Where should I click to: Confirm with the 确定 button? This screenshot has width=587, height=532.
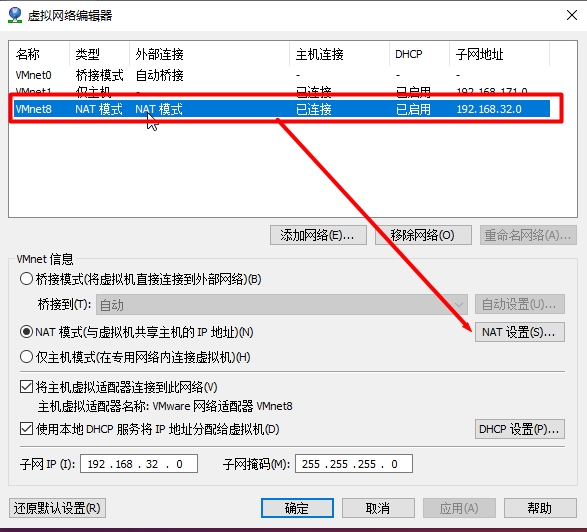(297, 508)
